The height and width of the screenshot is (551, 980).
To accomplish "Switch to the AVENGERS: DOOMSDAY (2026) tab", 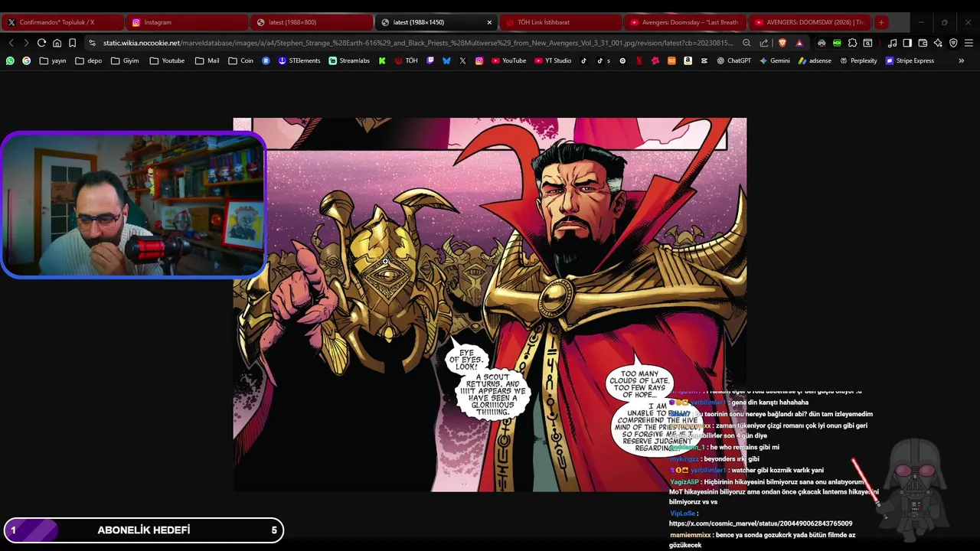I will (x=809, y=22).
